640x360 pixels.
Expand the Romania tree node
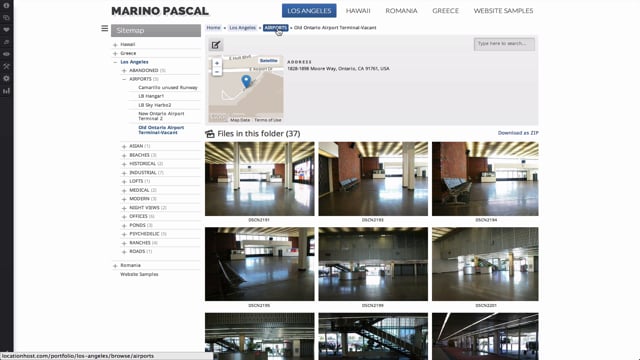pyautogui.click(x=115, y=265)
